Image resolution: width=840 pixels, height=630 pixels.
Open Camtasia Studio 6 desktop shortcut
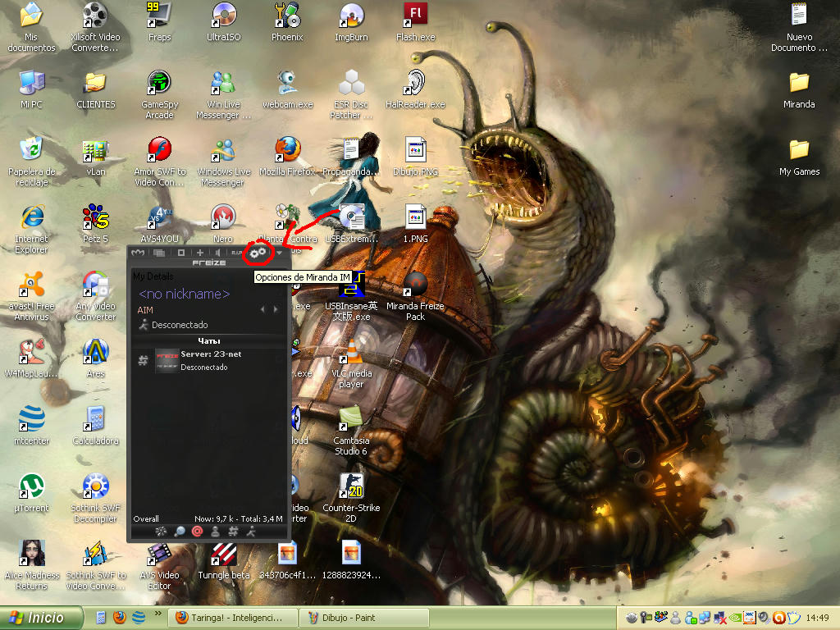click(351, 431)
